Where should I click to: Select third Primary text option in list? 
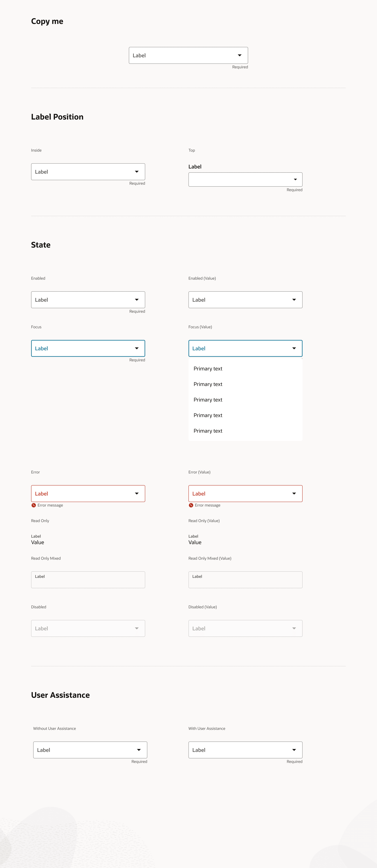208,400
